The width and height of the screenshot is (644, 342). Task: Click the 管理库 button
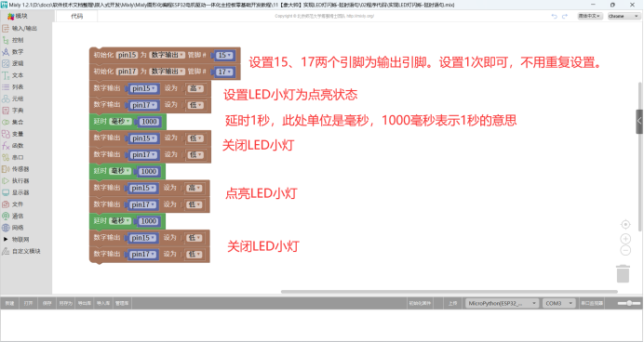pos(122,304)
